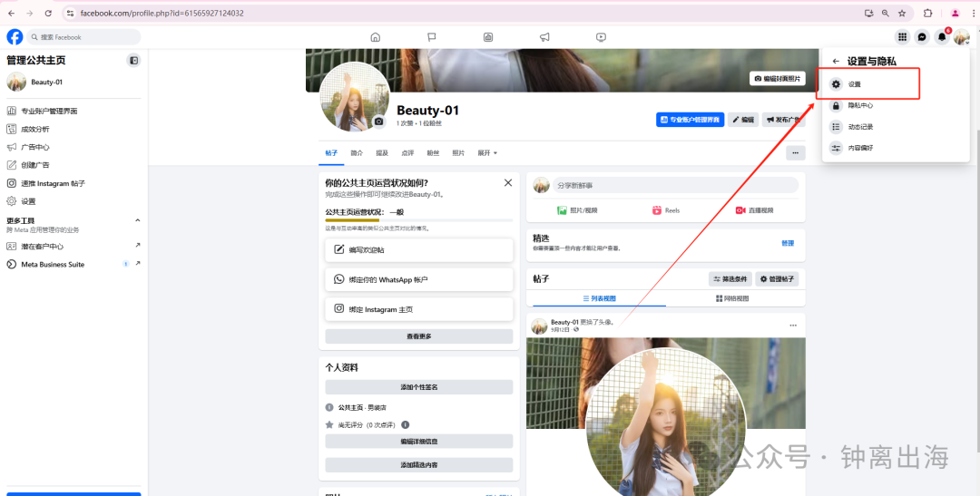Image resolution: width=980 pixels, height=496 pixels.
Task: Go back with arrow in 设置与隐私 menu
Action: pos(836,62)
